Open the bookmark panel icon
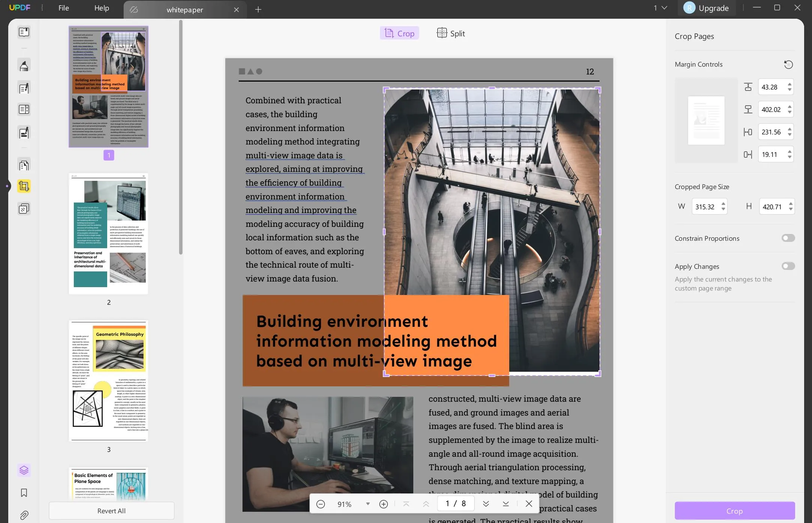Image resolution: width=812 pixels, height=523 pixels. point(24,493)
